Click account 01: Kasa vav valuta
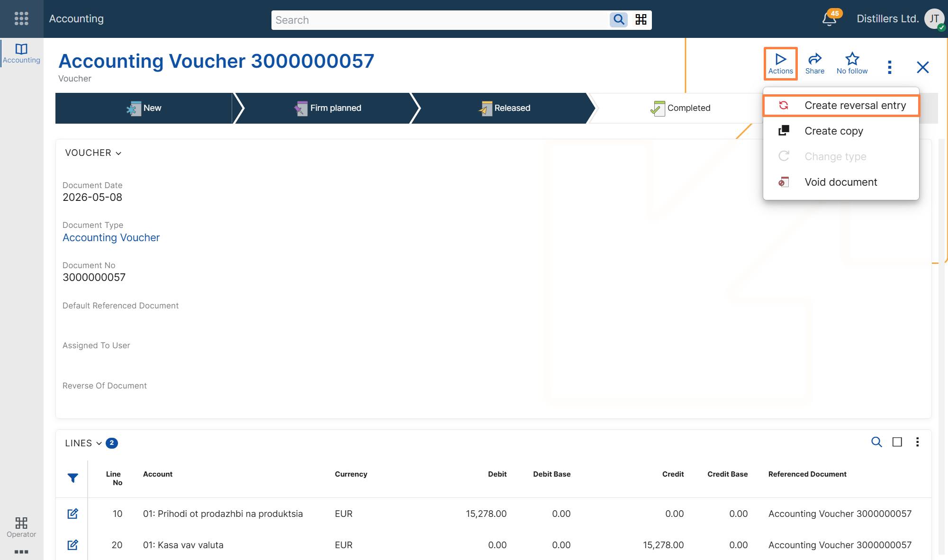The width and height of the screenshot is (948, 560). (183, 545)
